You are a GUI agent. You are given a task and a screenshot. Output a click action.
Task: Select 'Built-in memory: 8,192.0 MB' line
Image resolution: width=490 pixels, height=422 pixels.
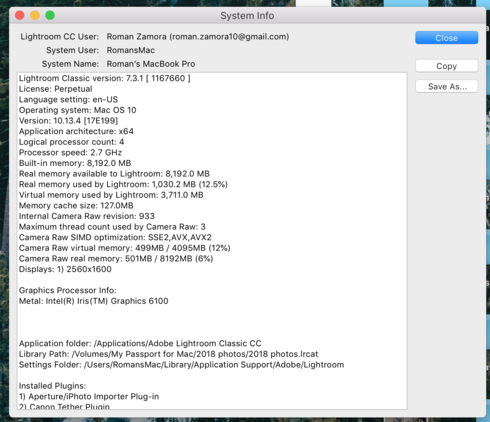[x=75, y=163]
